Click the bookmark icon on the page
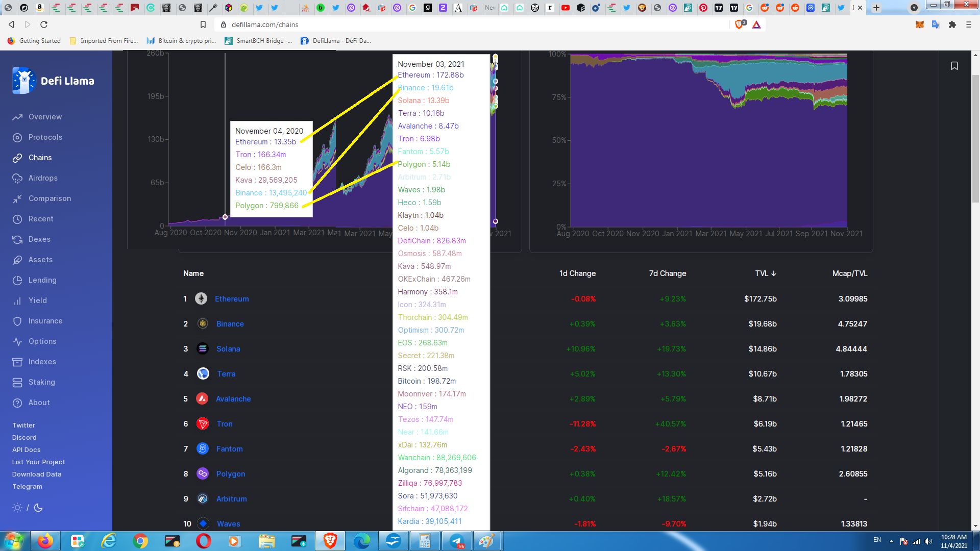Image resolution: width=980 pixels, height=551 pixels. [954, 66]
